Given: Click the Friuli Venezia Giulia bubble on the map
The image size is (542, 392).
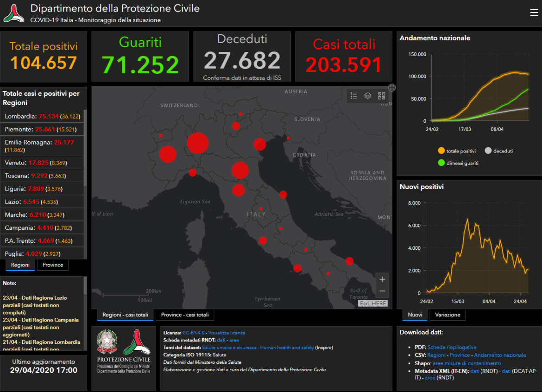Looking at the screenshot, I should click(x=288, y=138).
